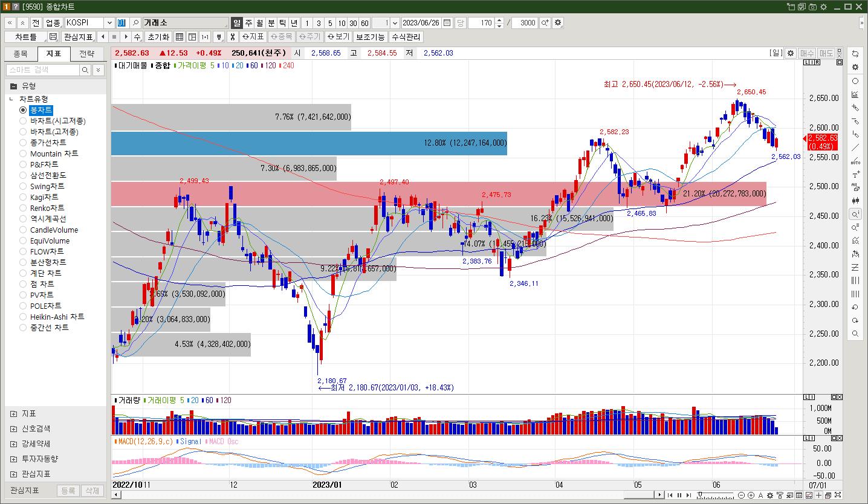Open the calendar date picker icon

447,23
